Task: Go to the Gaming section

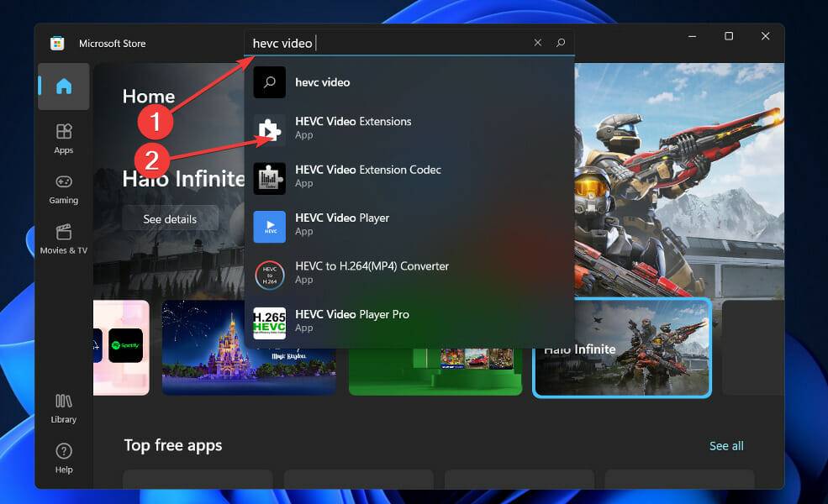Action: (63, 190)
